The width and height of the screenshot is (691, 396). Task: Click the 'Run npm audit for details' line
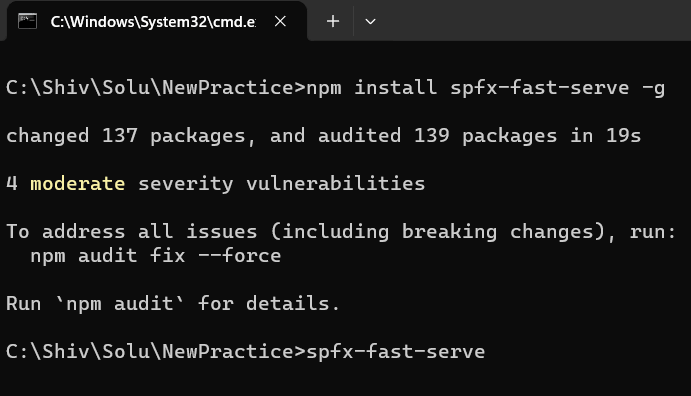[173, 303]
